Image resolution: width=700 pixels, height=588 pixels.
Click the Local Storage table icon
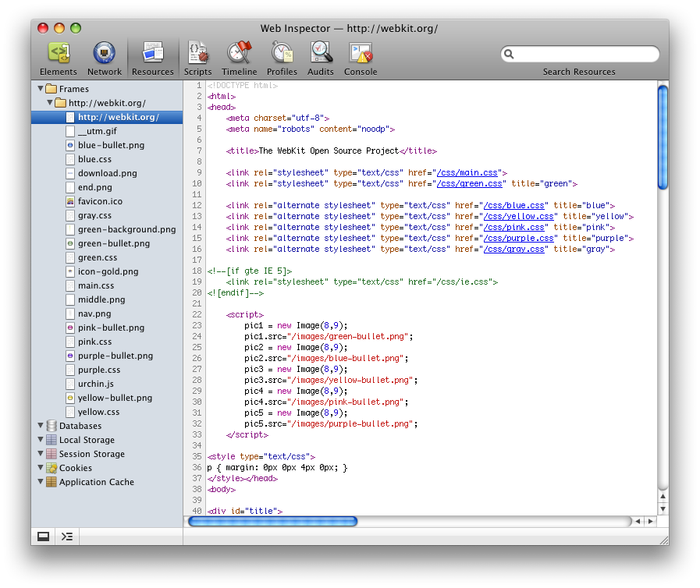pos(52,439)
